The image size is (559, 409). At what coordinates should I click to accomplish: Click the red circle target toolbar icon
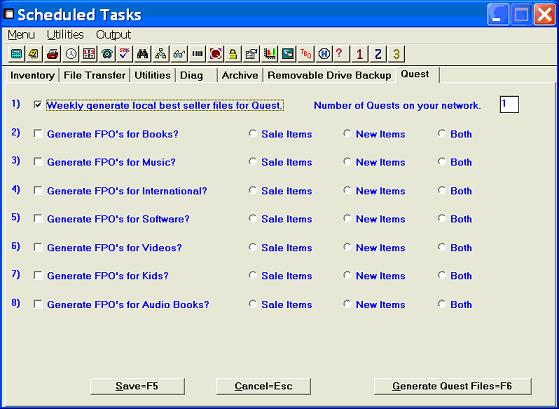click(216, 54)
